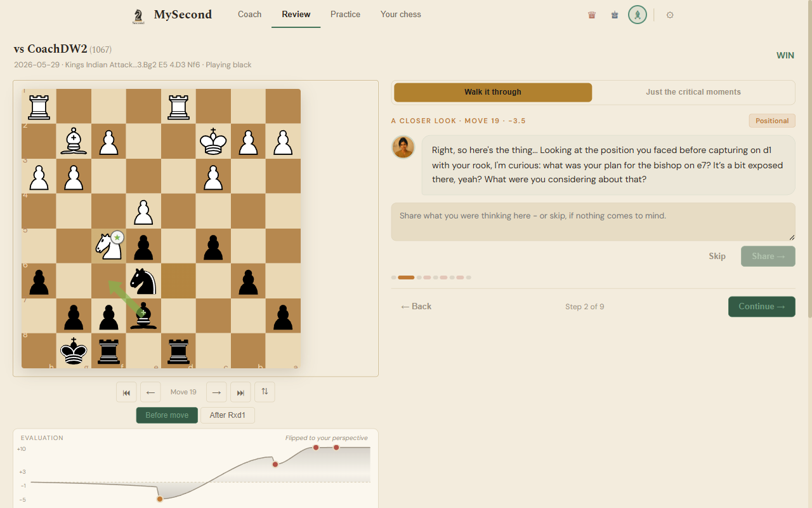Click the circled green bishop icon

point(638,15)
